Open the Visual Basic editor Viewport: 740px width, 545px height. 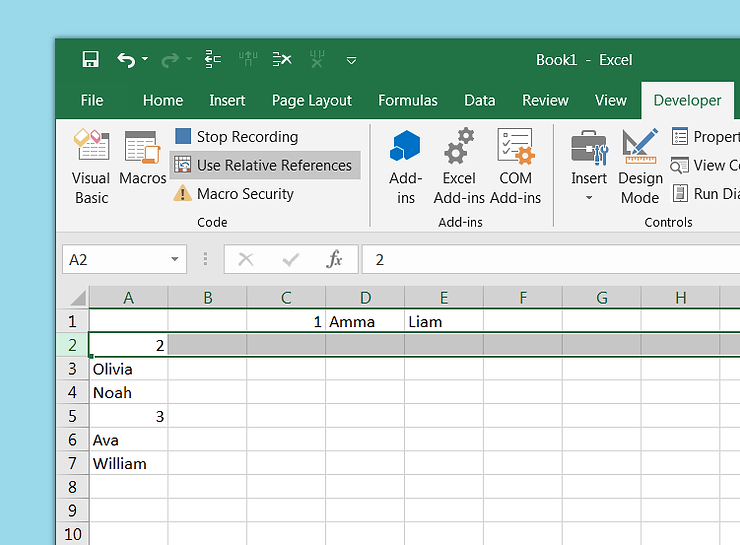pyautogui.click(x=91, y=166)
